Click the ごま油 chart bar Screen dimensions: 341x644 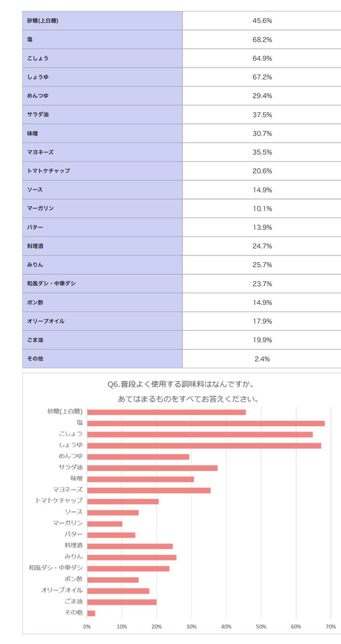(x=122, y=602)
